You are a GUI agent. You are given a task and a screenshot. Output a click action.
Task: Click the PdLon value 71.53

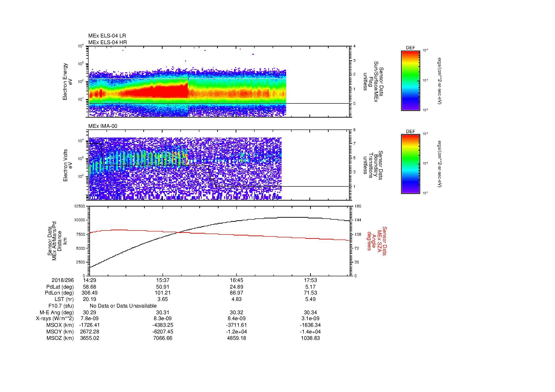click(x=310, y=293)
